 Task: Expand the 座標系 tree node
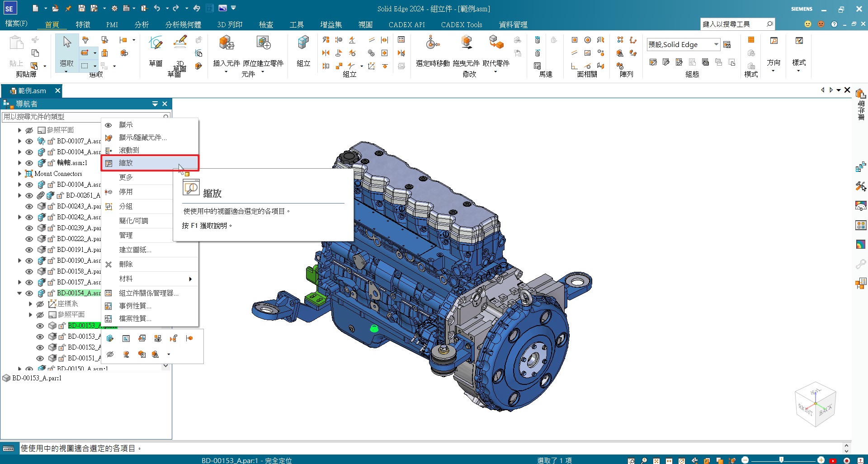coord(30,304)
